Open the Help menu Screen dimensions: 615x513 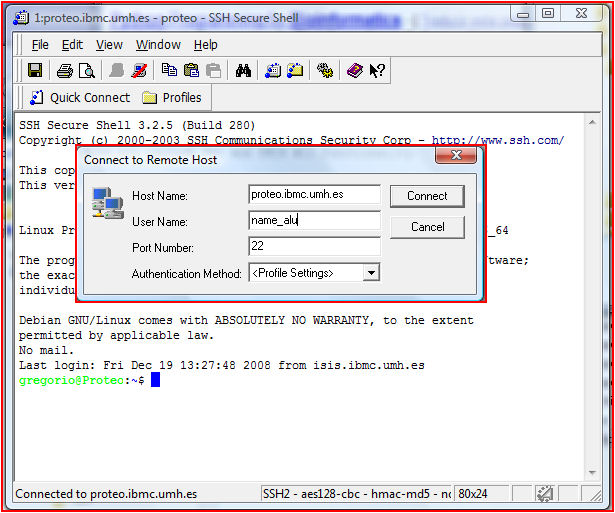pyautogui.click(x=206, y=45)
